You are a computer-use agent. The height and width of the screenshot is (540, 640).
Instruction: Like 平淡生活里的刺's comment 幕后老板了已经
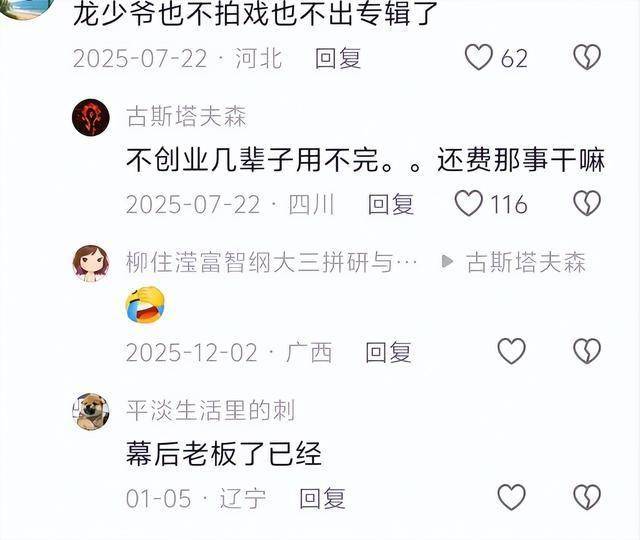coord(511,497)
